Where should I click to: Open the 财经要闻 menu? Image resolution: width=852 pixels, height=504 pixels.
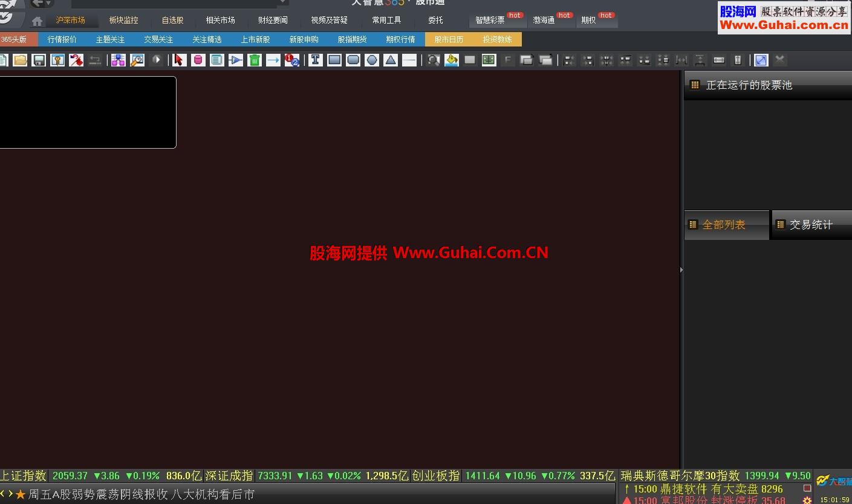(273, 20)
